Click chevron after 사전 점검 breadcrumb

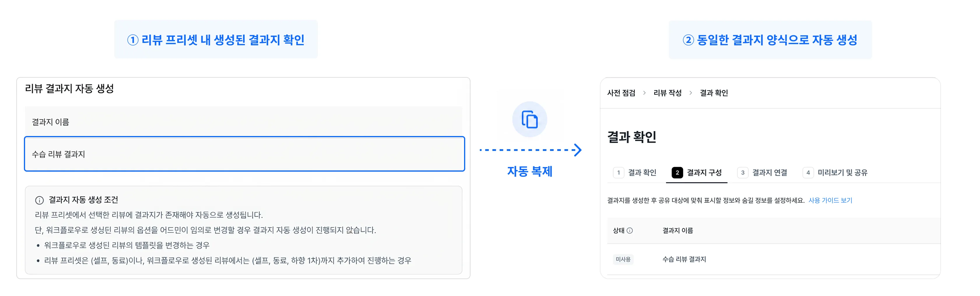644,93
